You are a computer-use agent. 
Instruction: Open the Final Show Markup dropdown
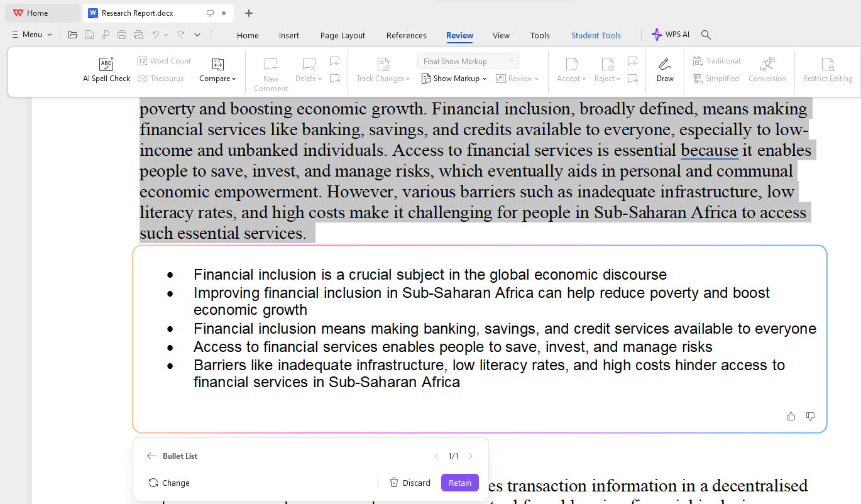468,61
